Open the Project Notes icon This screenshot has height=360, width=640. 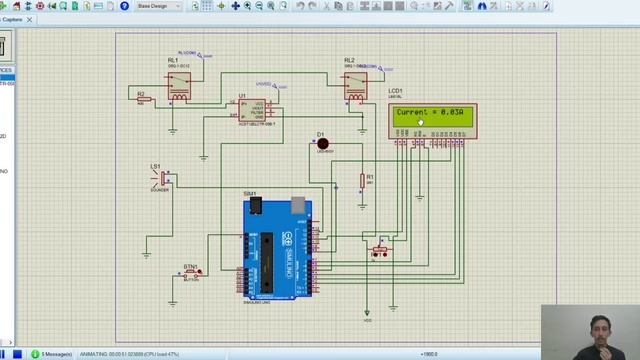111,6
